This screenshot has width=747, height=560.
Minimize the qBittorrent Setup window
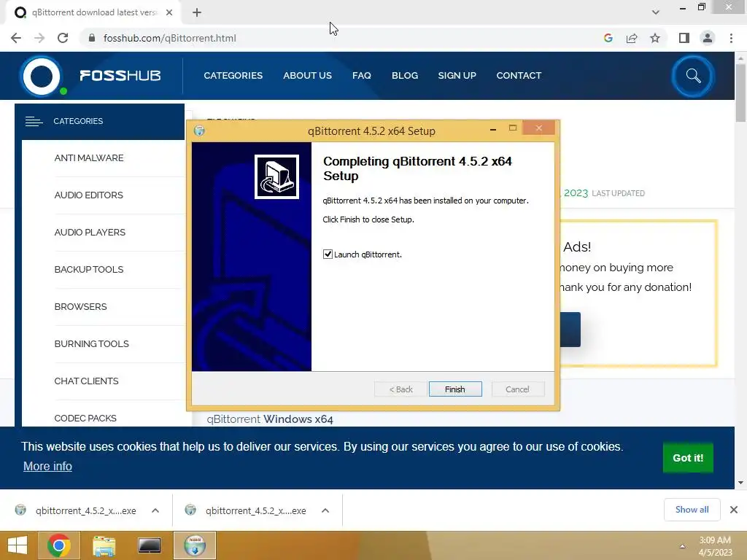493,129
